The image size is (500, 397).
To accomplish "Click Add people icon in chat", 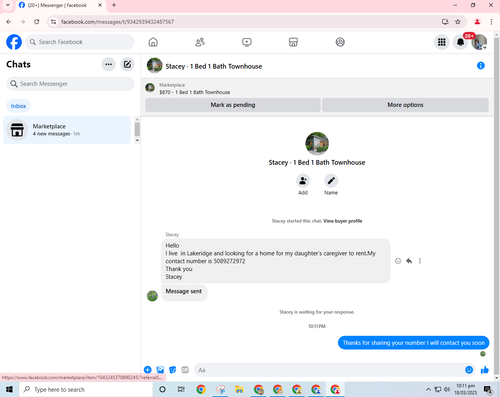I will point(303,181).
